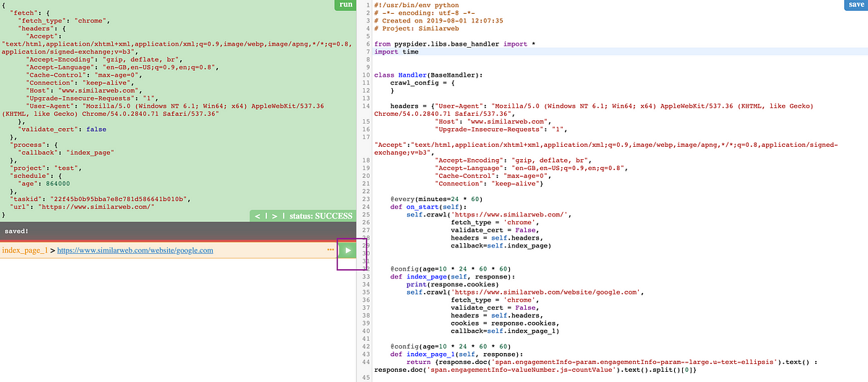Click the status: SUCCESS indicator
The image size is (868, 382).
click(322, 216)
